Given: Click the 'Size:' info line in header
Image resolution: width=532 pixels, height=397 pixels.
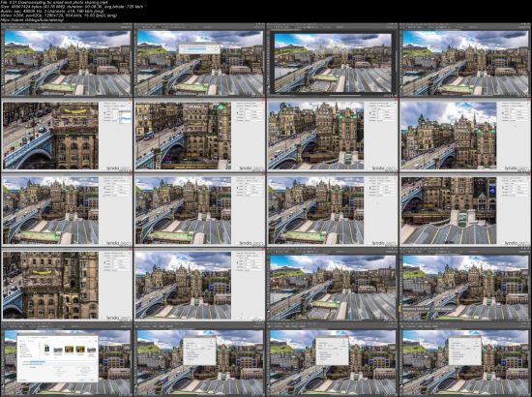Looking at the screenshot, I should [72, 7].
